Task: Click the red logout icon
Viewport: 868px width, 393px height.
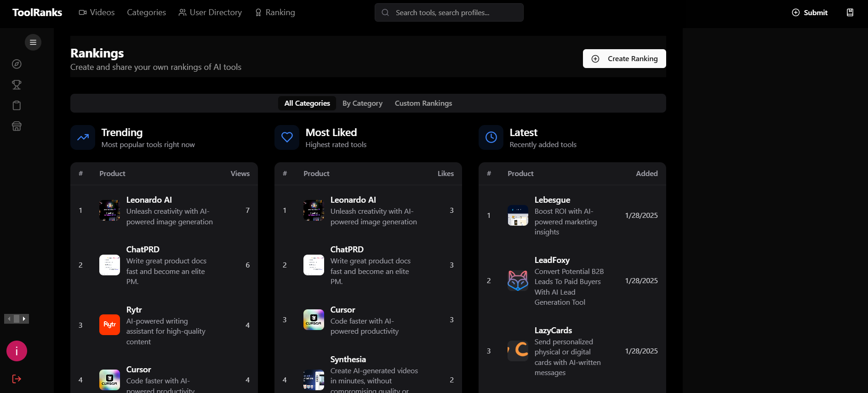Action: [17, 379]
